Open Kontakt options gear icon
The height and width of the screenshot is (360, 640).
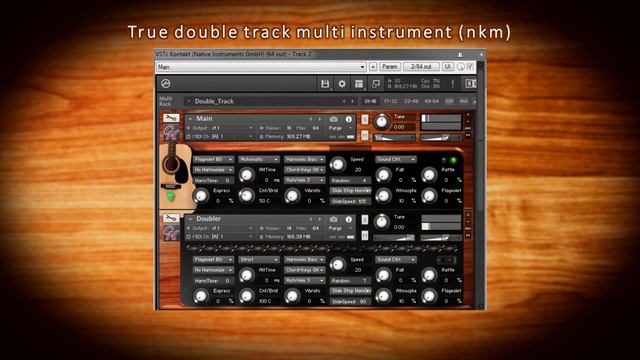(342, 84)
